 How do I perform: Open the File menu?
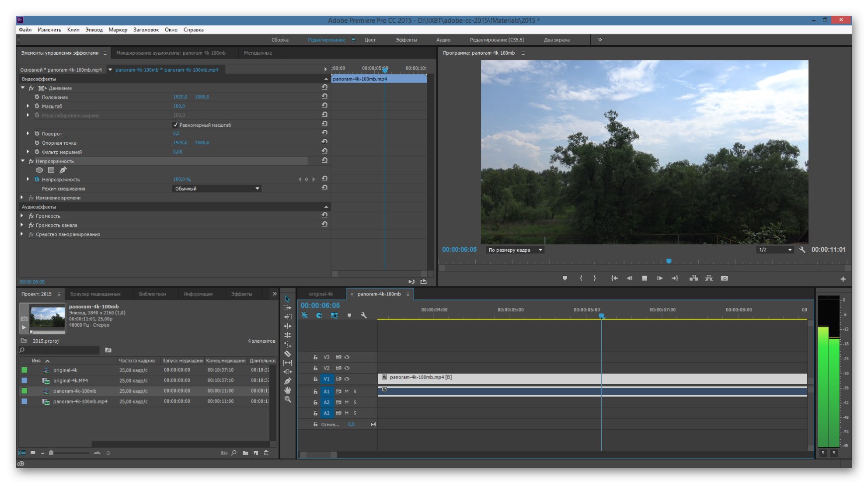[x=25, y=30]
